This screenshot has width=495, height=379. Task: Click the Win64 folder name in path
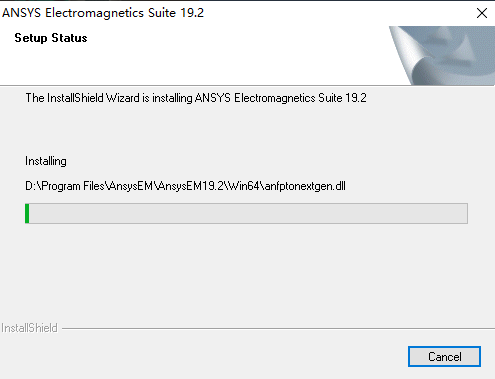[x=244, y=186]
